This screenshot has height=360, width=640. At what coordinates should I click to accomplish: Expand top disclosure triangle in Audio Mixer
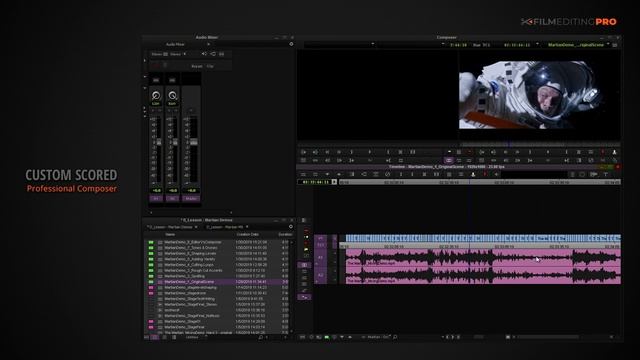point(144,60)
